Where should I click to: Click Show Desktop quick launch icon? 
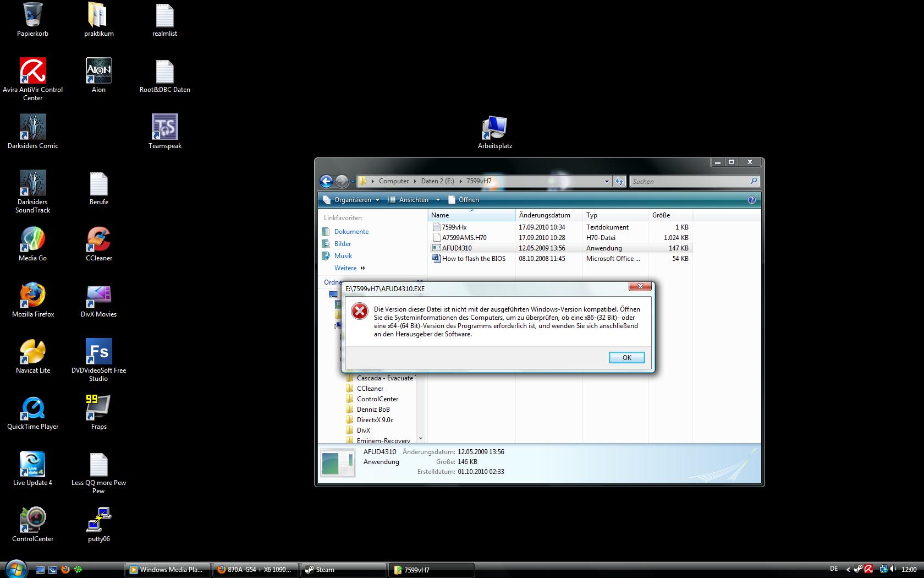[40, 570]
